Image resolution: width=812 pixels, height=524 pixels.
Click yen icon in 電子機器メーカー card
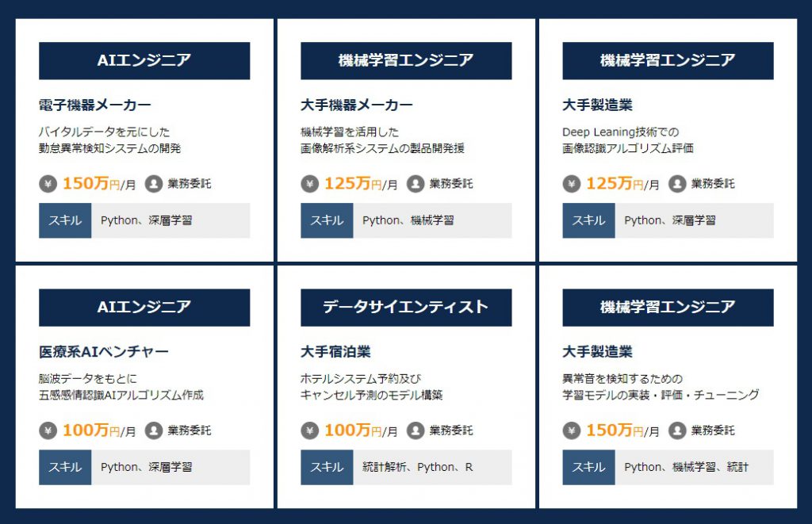coord(48,183)
